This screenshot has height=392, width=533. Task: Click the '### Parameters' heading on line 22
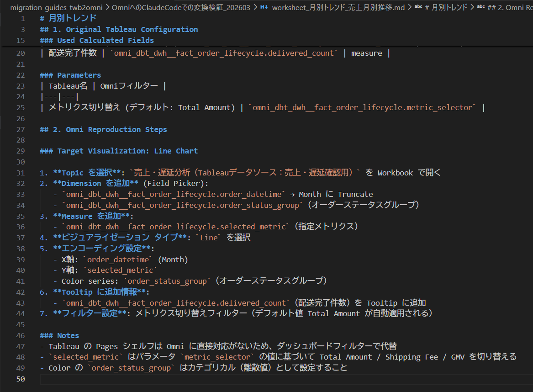(x=70, y=75)
